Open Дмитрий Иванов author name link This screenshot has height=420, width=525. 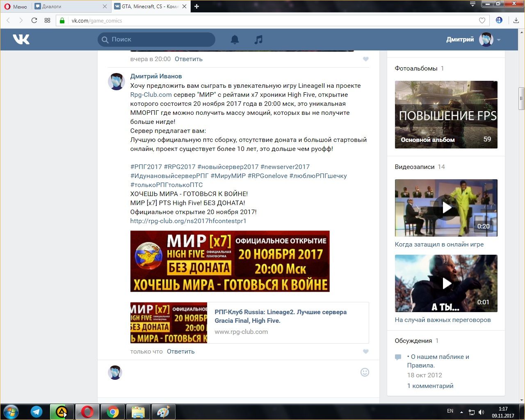[156, 76]
